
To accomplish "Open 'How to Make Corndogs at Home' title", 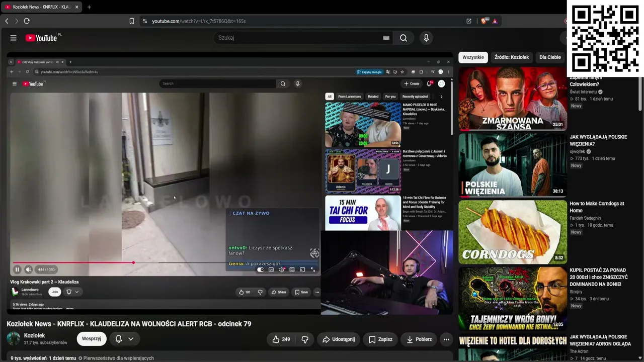I will point(597,207).
